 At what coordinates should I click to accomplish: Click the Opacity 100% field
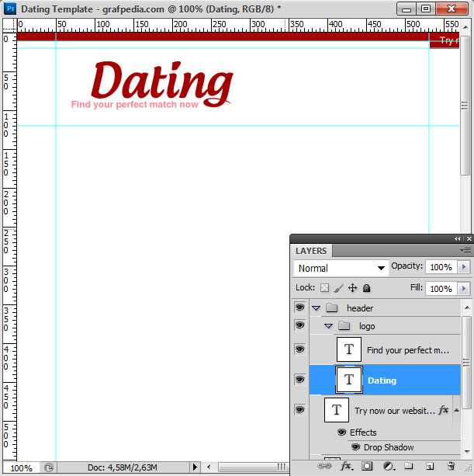pyautogui.click(x=441, y=267)
